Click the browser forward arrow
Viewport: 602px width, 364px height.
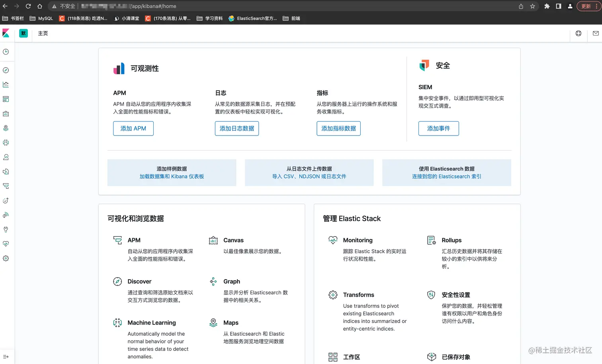(17, 6)
